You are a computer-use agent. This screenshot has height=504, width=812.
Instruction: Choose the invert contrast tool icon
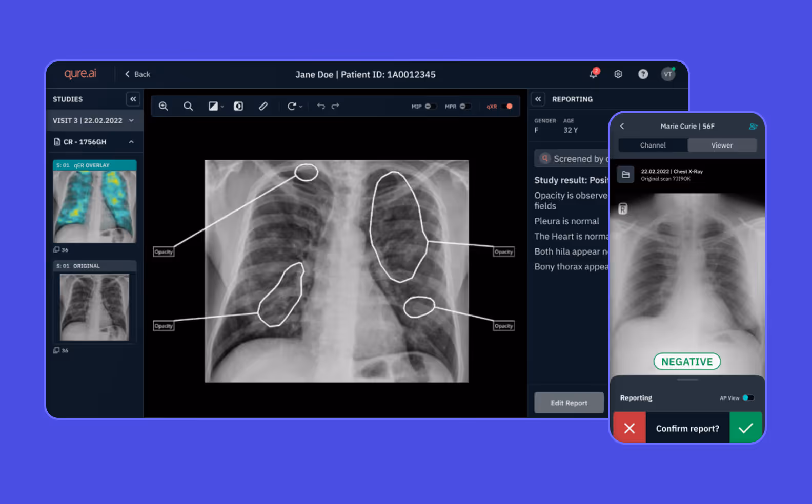coord(238,106)
